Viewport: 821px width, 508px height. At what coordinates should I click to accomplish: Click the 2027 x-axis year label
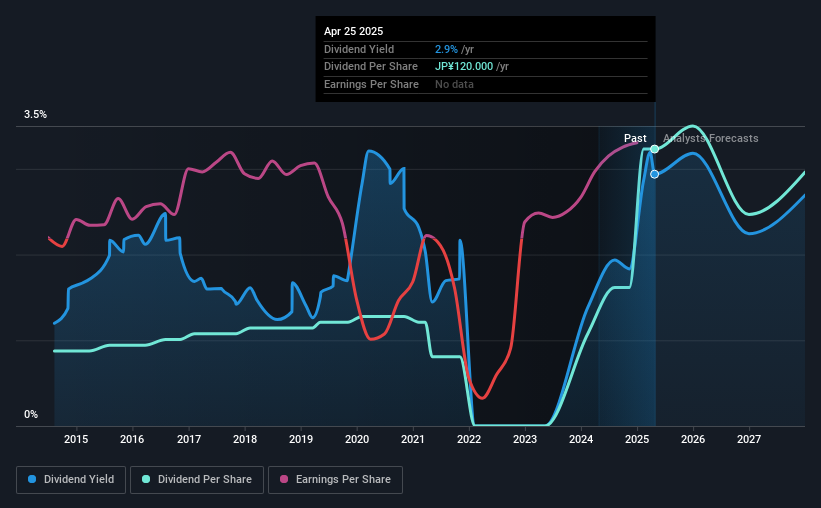tap(749, 439)
